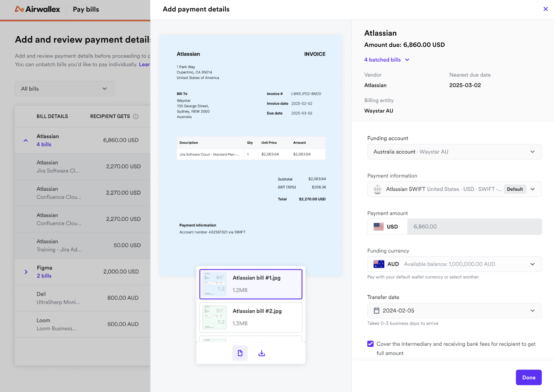
Task: Close the Add payment details panel
Action: coord(546,9)
